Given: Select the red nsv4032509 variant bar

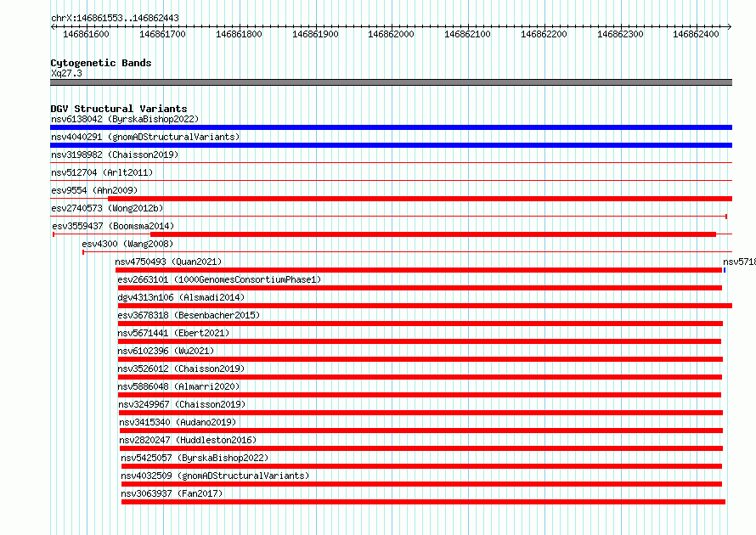Looking at the screenshot, I should 421,484.
